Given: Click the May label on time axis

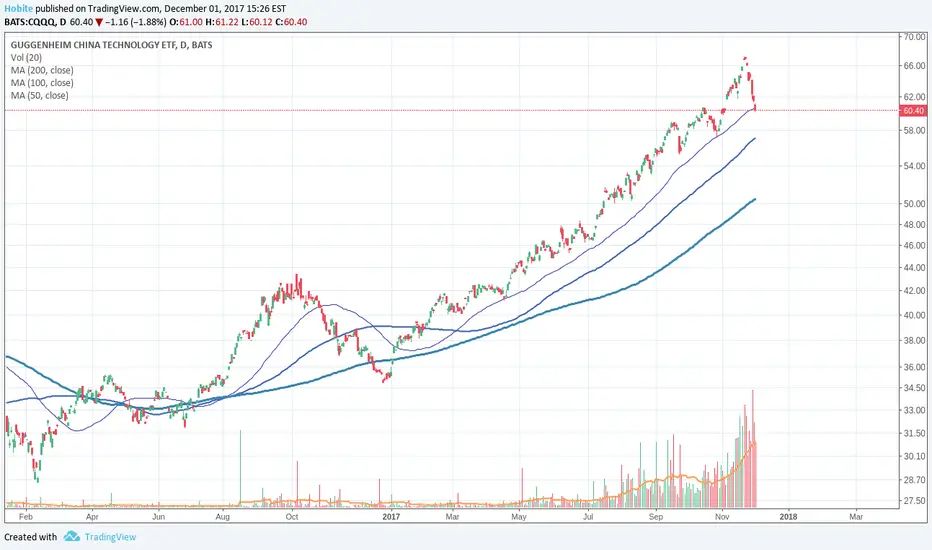Looking at the screenshot, I should pyautogui.click(x=519, y=517).
